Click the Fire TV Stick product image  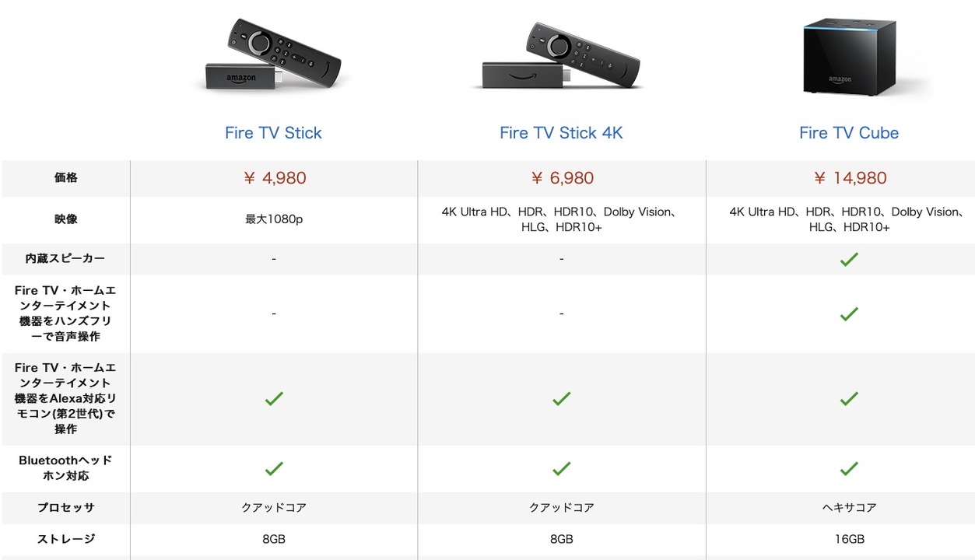(274, 55)
